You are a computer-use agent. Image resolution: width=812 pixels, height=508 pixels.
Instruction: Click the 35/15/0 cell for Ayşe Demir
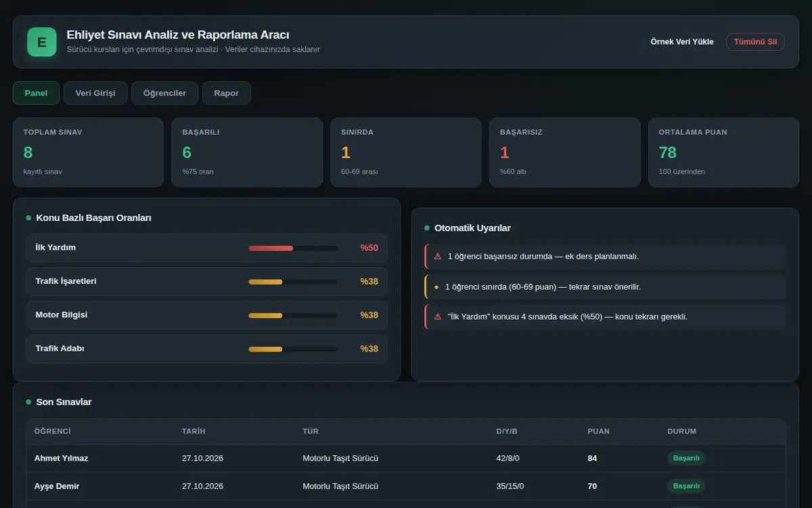510,486
